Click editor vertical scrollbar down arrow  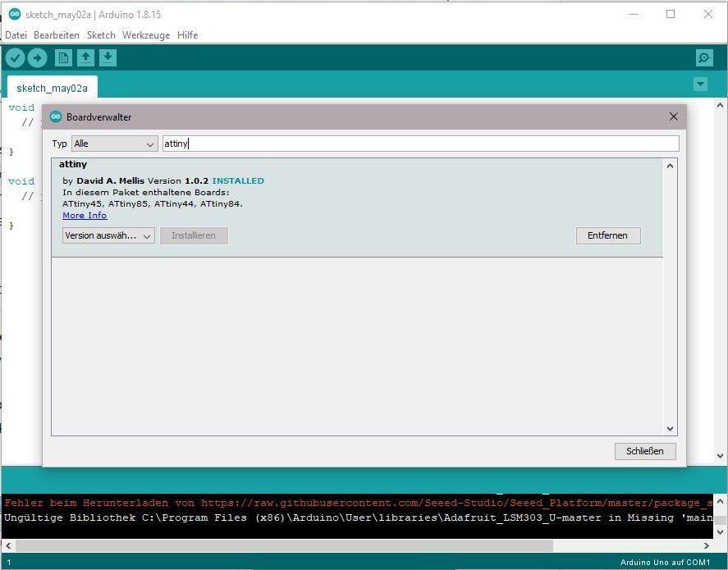720,456
